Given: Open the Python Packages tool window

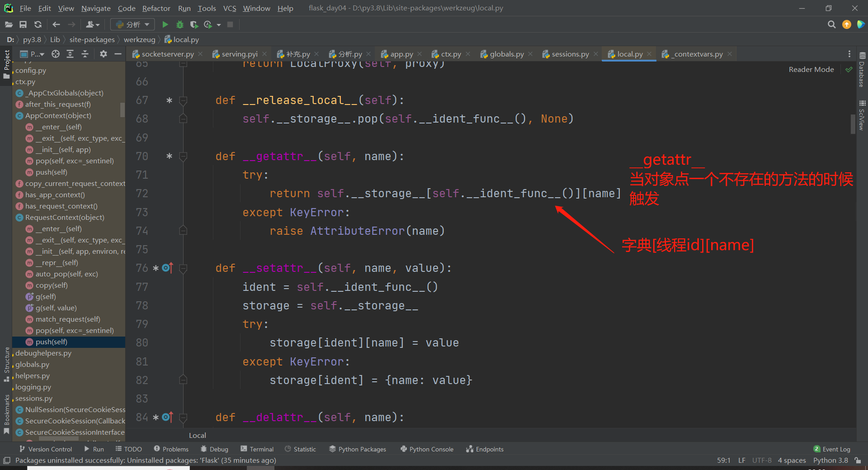Looking at the screenshot, I should [x=358, y=449].
